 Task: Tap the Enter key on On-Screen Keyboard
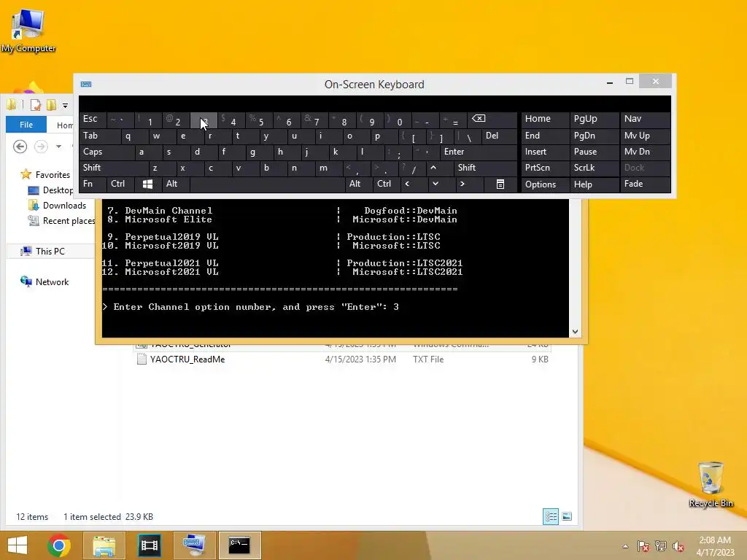click(x=479, y=152)
